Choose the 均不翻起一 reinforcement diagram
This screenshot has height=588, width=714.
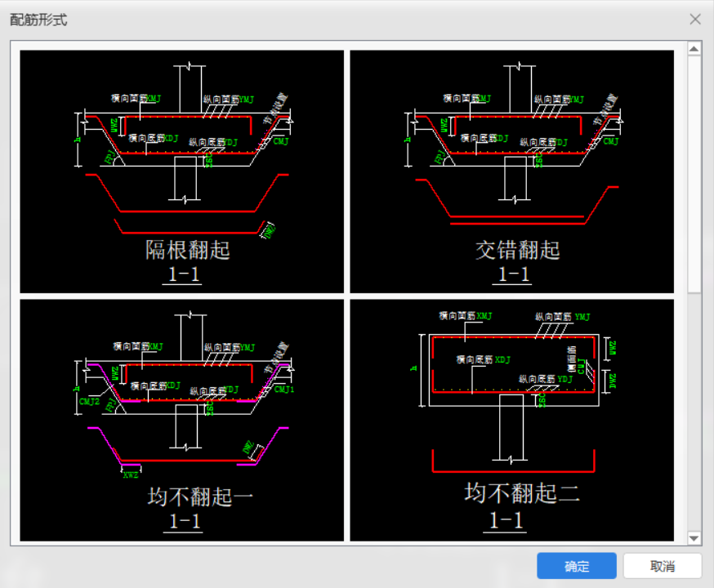181,420
